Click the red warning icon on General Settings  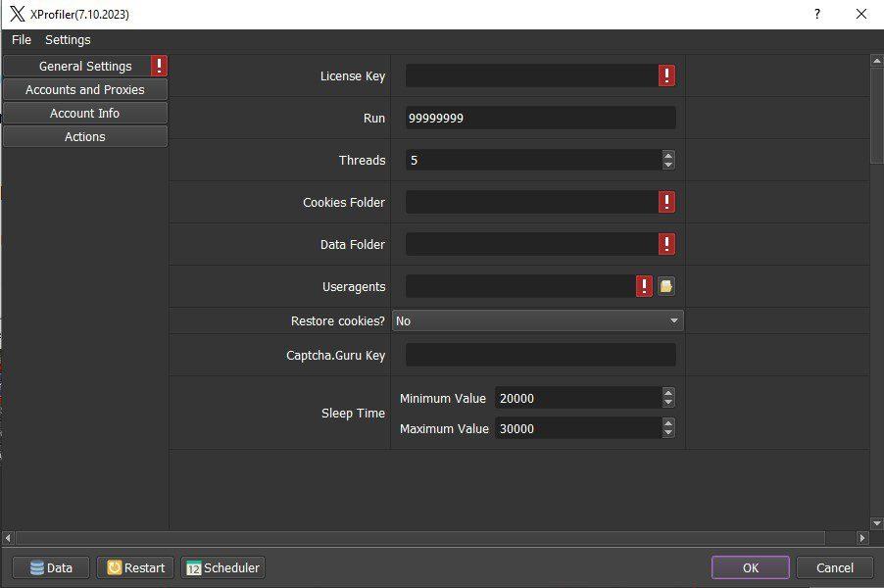coord(159,66)
